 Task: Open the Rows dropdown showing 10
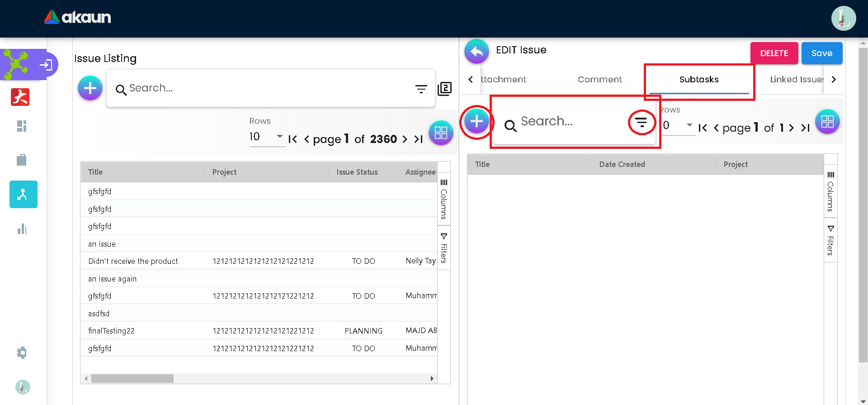266,137
